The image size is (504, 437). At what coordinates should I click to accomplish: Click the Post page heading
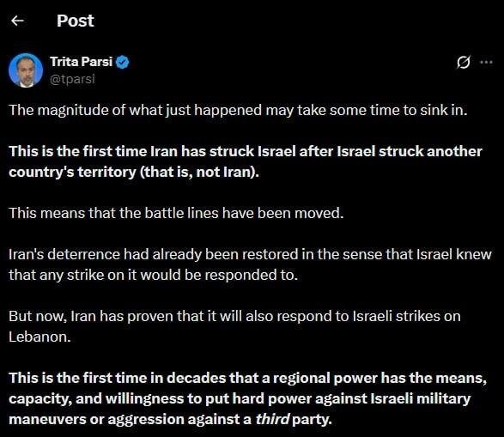point(76,21)
